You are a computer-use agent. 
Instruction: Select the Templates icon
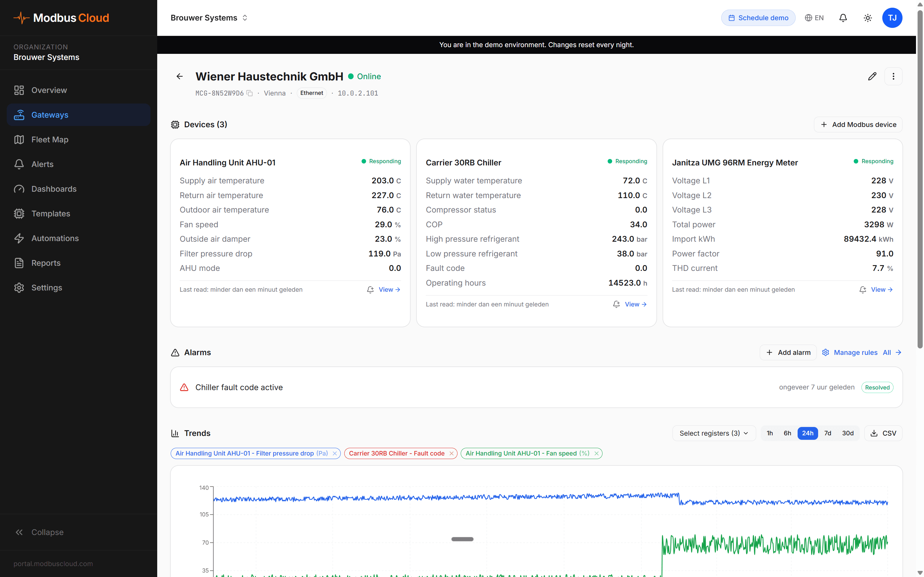[x=19, y=213]
